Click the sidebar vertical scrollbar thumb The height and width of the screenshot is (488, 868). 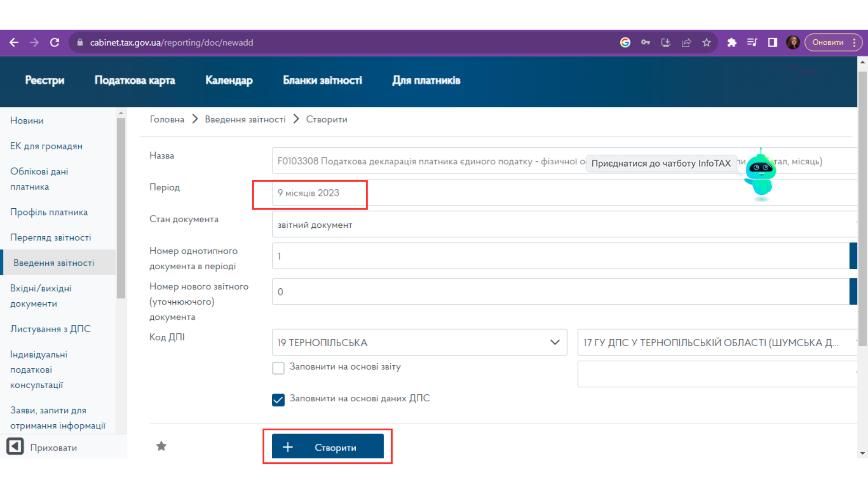(121, 208)
